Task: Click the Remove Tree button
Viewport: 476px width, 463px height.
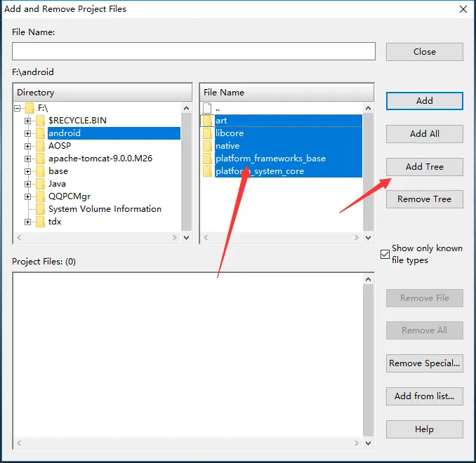Action: pos(424,199)
